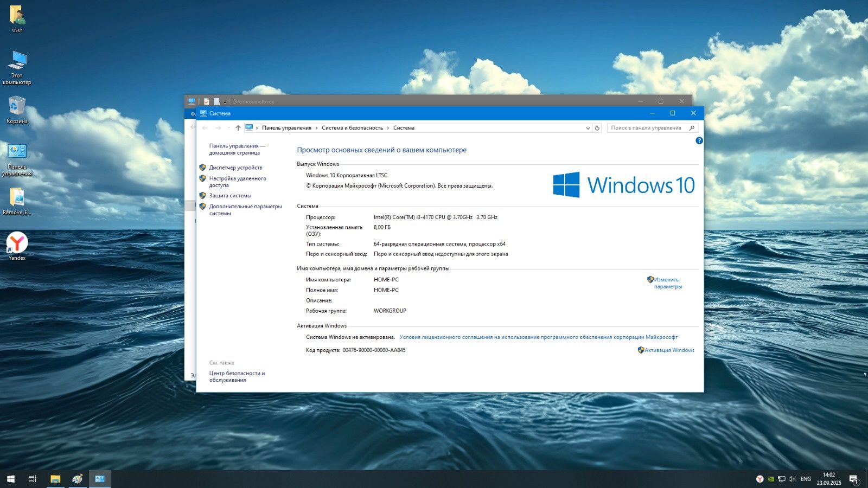Launch the Yandex browser desktop shortcut
Image resolution: width=868 pixels, height=488 pixels.
point(17,246)
